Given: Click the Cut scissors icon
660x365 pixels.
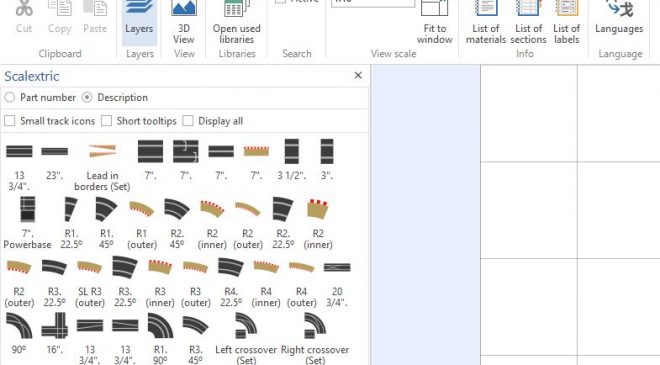Looking at the screenshot, I should (24, 8).
